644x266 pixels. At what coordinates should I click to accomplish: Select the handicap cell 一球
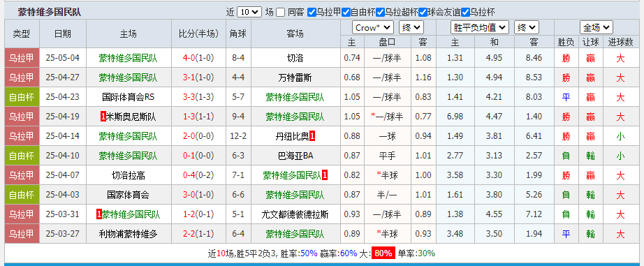[387, 136]
